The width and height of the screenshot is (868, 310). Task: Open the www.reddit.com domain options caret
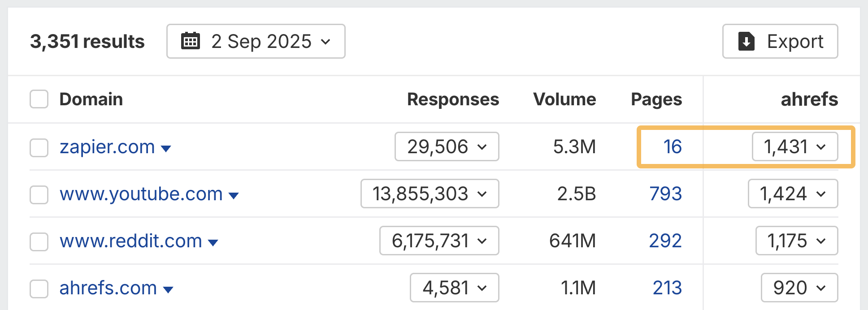click(x=214, y=241)
